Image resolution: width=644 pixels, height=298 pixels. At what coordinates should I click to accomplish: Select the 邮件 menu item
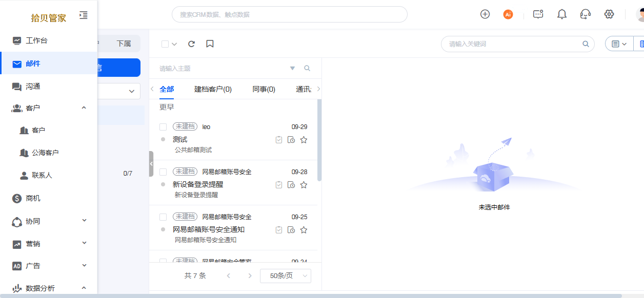click(x=49, y=63)
